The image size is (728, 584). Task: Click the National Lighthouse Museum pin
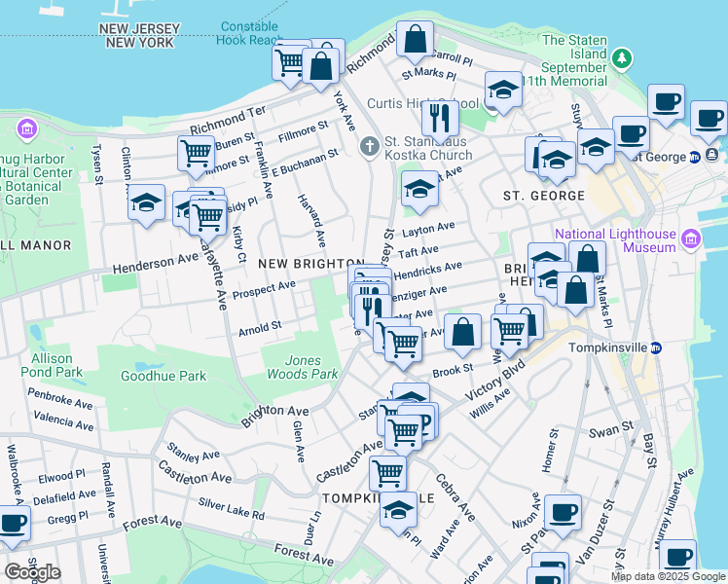691,239
